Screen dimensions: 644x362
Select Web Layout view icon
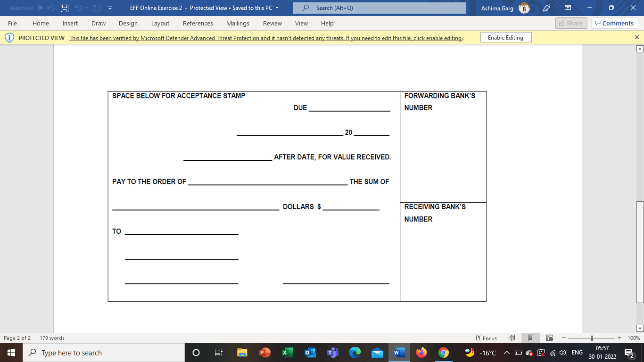pos(549,338)
